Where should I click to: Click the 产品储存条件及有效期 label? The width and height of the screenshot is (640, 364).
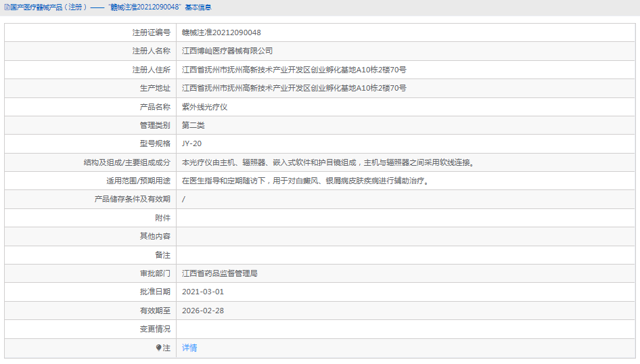tap(132, 199)
